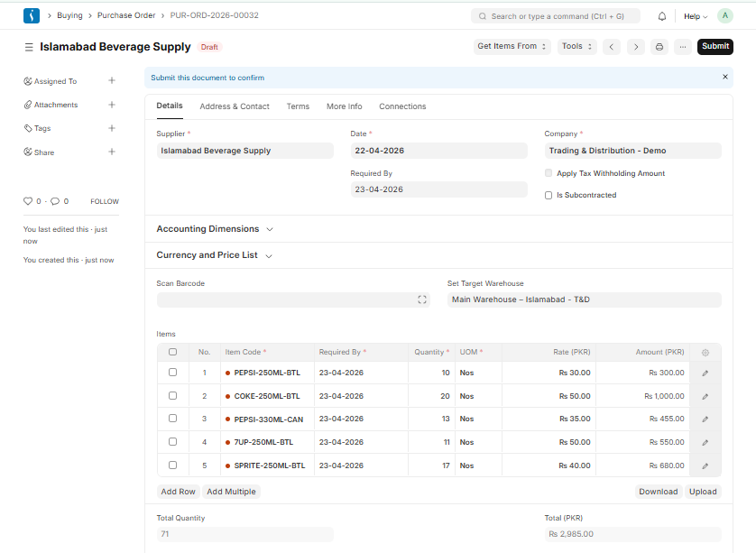
Task: Select the COKE-250ML-BTL row checkbox
Action: [172, 395]
